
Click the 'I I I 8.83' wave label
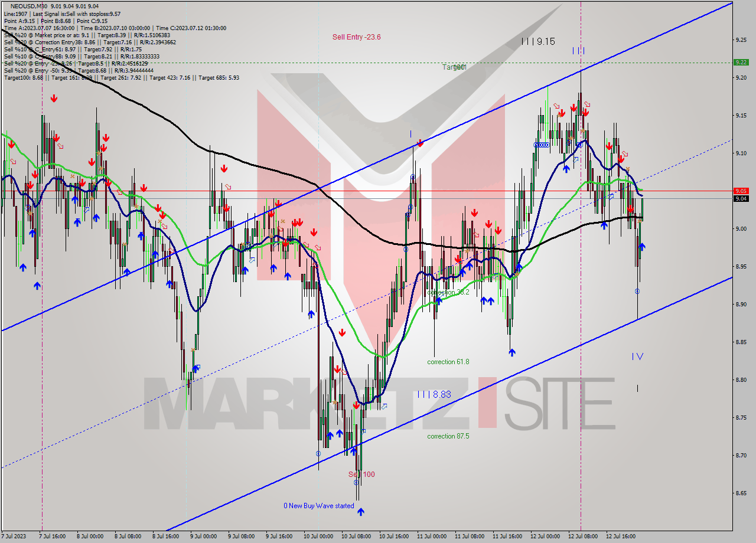point(434,394)
